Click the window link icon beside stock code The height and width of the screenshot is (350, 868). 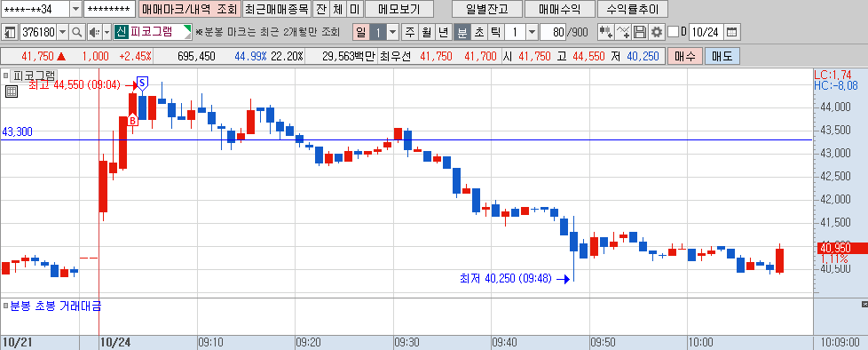pyautogui.click(x=10, y=32)
